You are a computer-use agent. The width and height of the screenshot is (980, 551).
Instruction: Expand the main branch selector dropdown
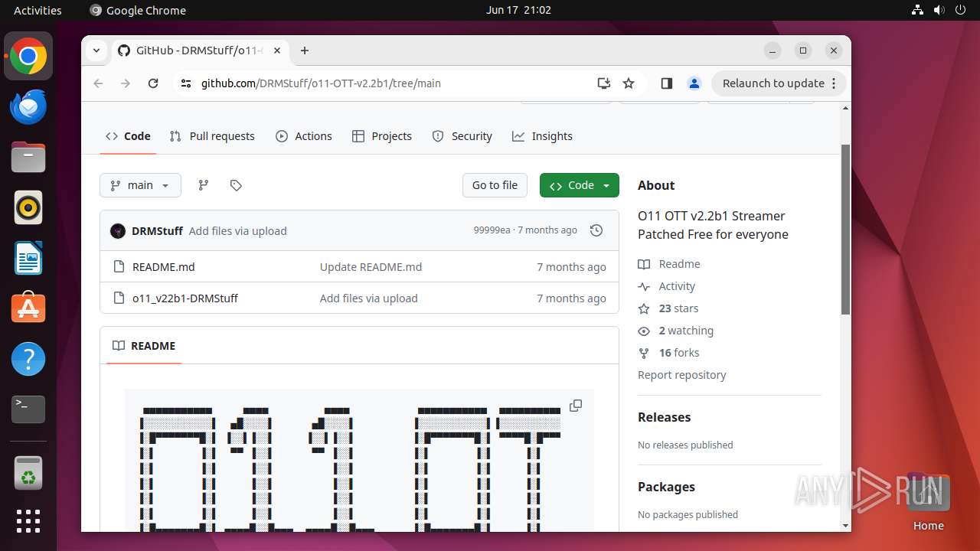point(140,185)
